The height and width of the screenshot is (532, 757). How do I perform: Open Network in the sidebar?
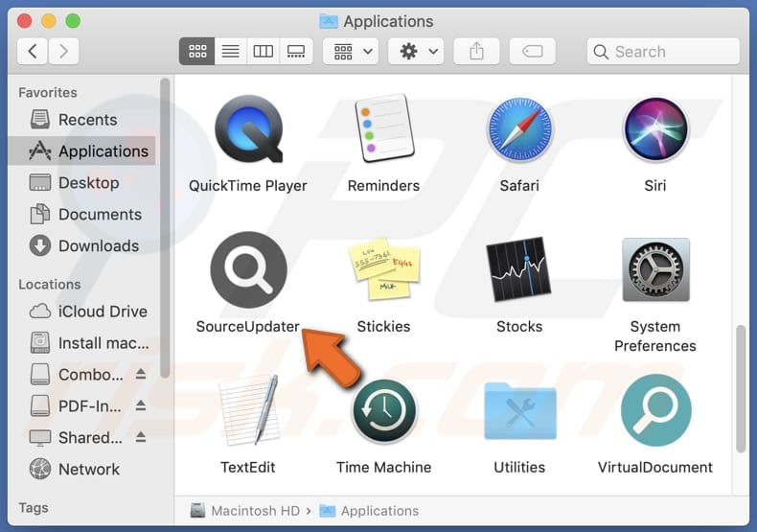tap(81, 470)
